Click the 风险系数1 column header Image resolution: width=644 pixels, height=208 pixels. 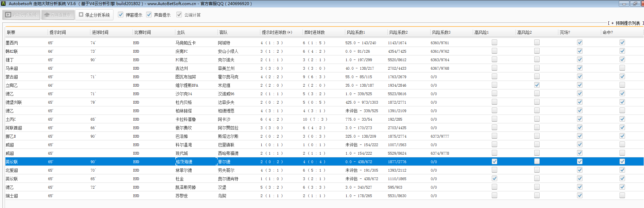point(356,33)
